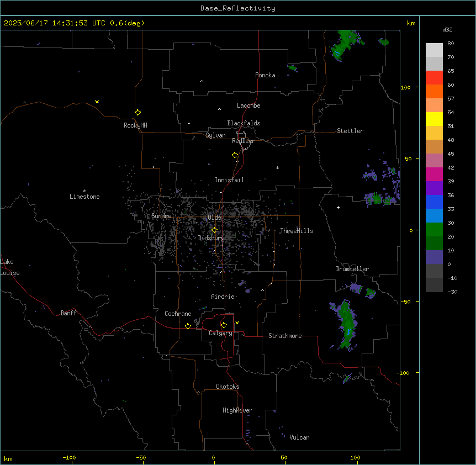This screenshot has height=465, width=476.
Task: Select the yellow diamond marker between Olds and Didsbury
Action: pos(214,230)
